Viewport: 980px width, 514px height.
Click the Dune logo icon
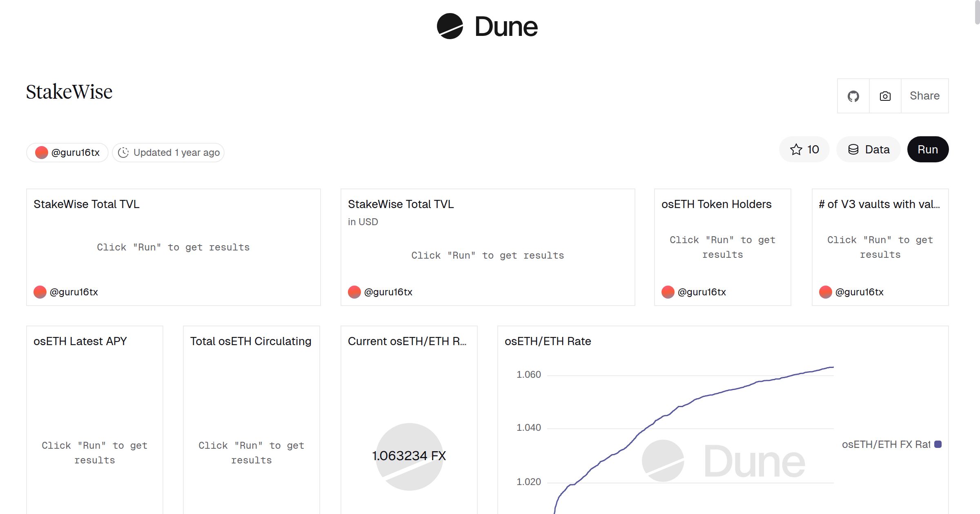(x=450, y=26)
